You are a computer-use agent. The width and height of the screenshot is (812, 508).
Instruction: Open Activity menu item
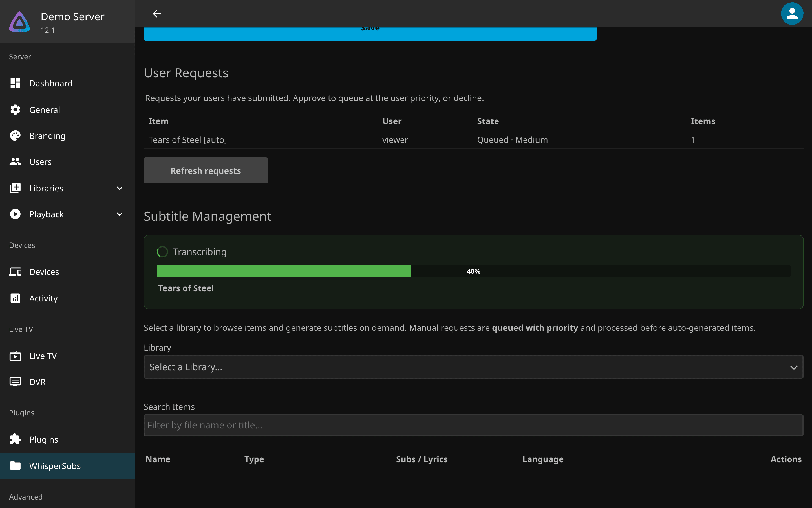(67, 298)
